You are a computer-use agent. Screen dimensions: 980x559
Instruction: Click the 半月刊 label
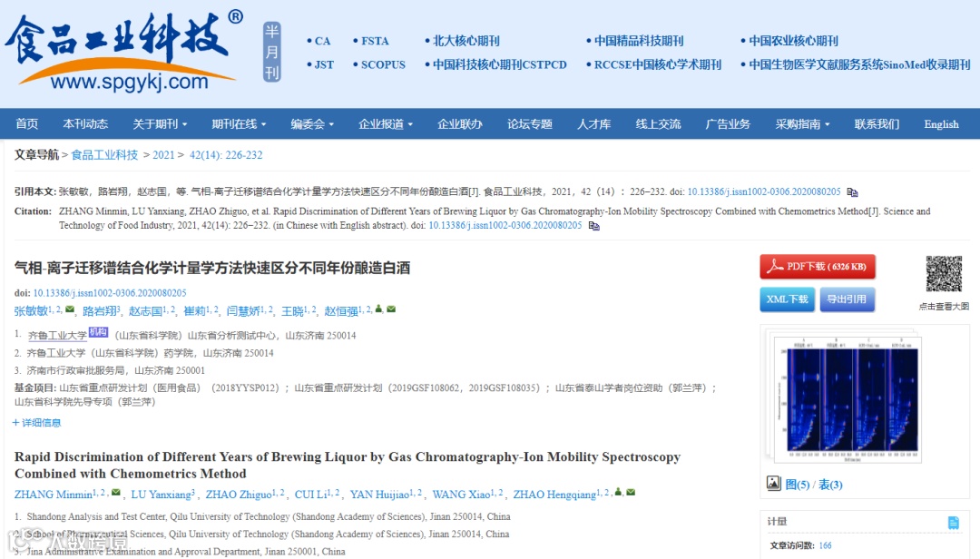[272, 52]
